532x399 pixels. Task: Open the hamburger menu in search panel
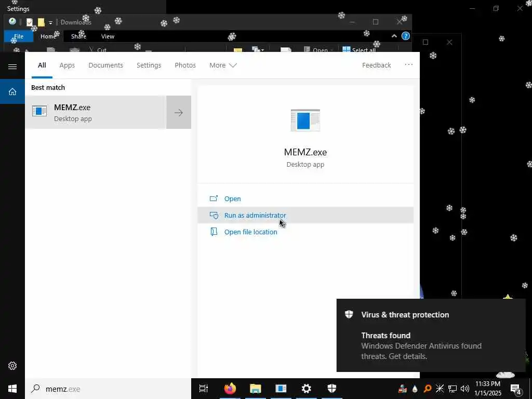(12, 66)
